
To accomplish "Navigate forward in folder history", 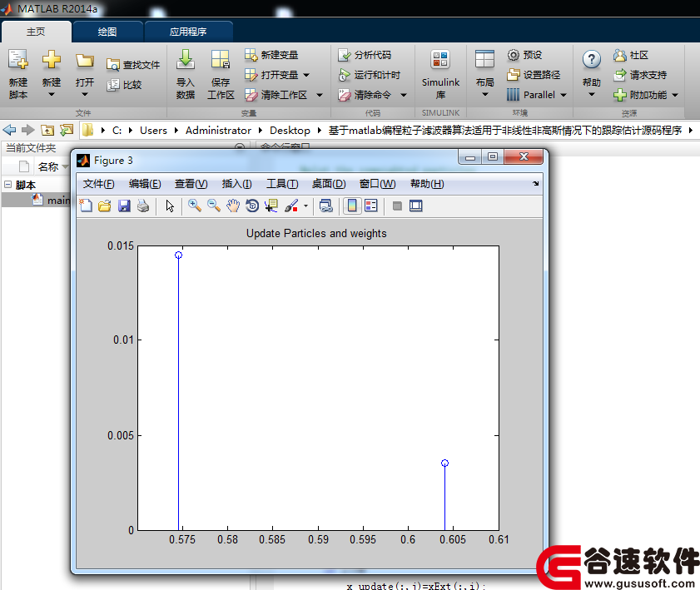I will (x=28, y=130).
